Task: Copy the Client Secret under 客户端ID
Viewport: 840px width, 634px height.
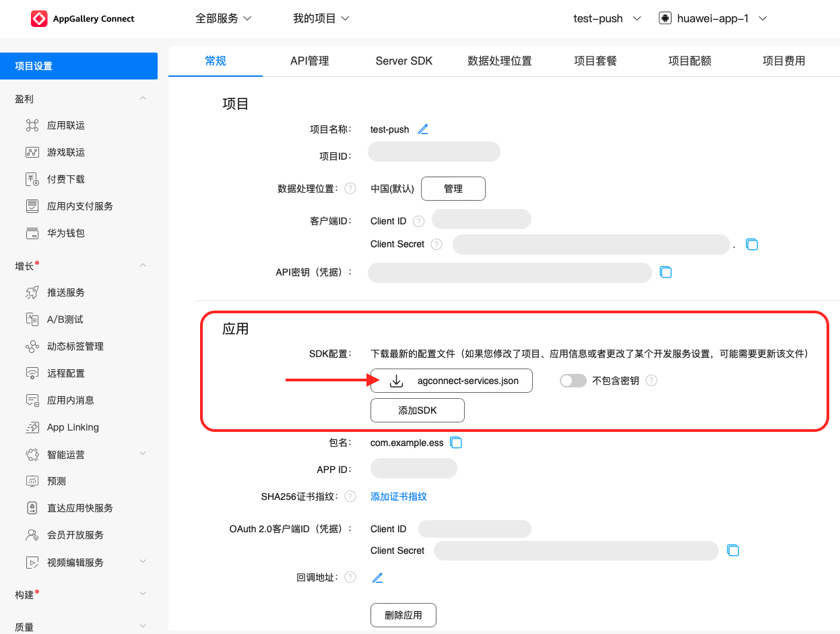Action: [752, 245]
